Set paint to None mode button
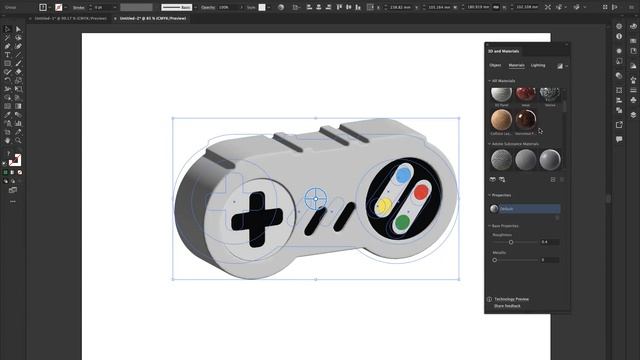This screenshot has height=360, width=640. [20, 172]
